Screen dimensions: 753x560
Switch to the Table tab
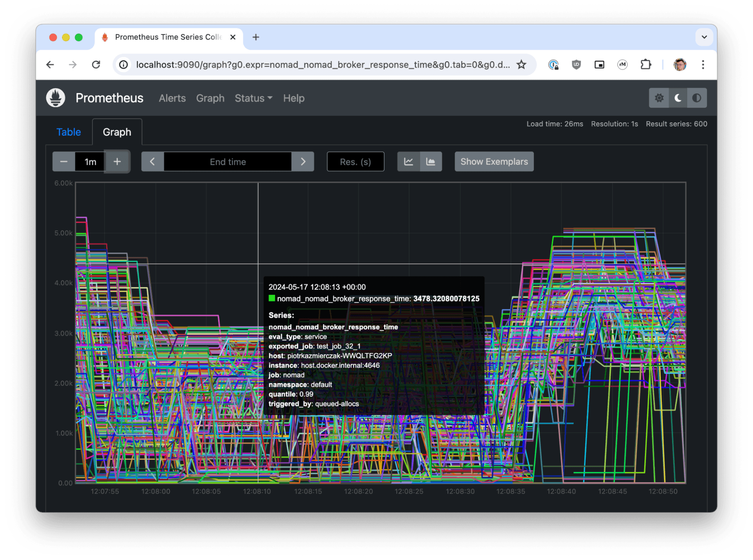(69, 132)
